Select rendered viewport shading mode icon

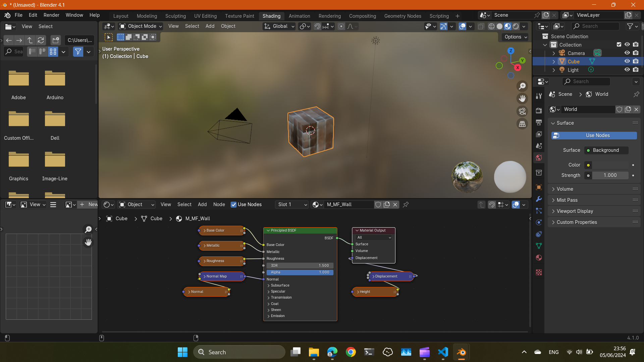click(516, 26)
